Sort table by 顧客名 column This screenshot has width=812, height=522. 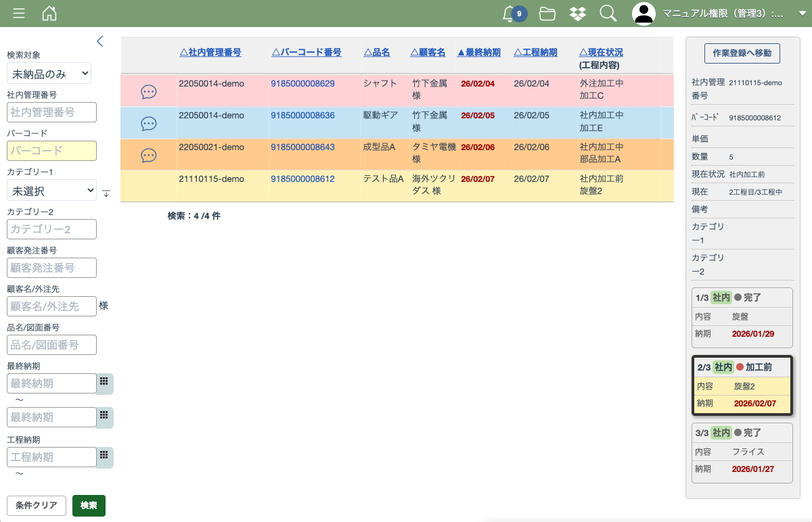click(x=428, y=53)
